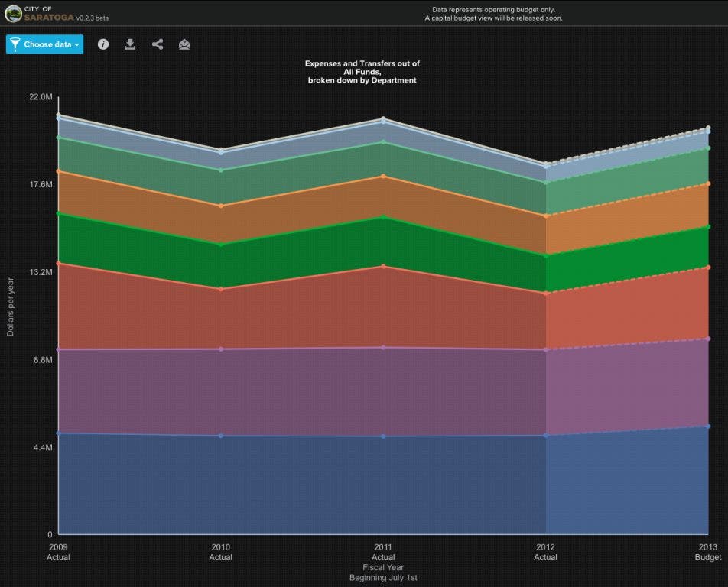Open the Choose data dropdown
The width and height of the screenshot is (728, 587).
tap(44, 44)
